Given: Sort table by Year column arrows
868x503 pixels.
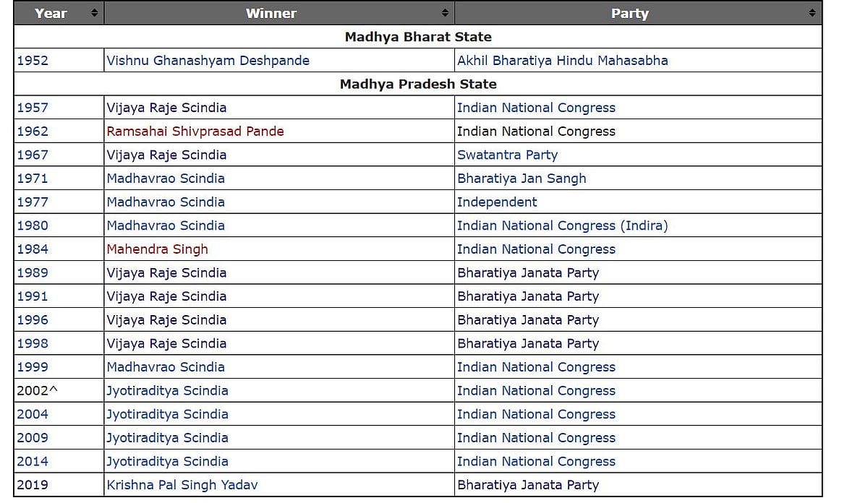Looking at the screenshot, I should point(94,13).
